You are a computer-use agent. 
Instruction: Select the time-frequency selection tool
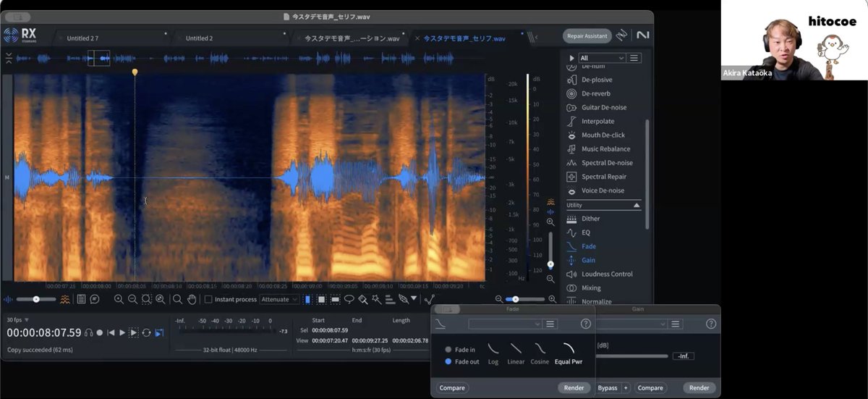pos(321,299)
